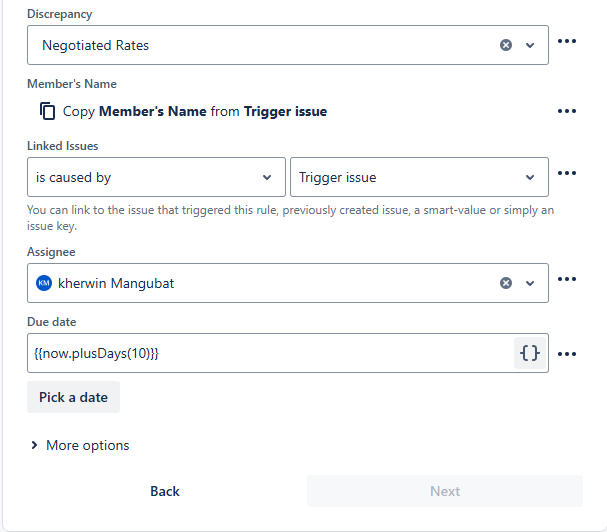Click the Next button
Screen dimensions: 607x532
[445, 491]
